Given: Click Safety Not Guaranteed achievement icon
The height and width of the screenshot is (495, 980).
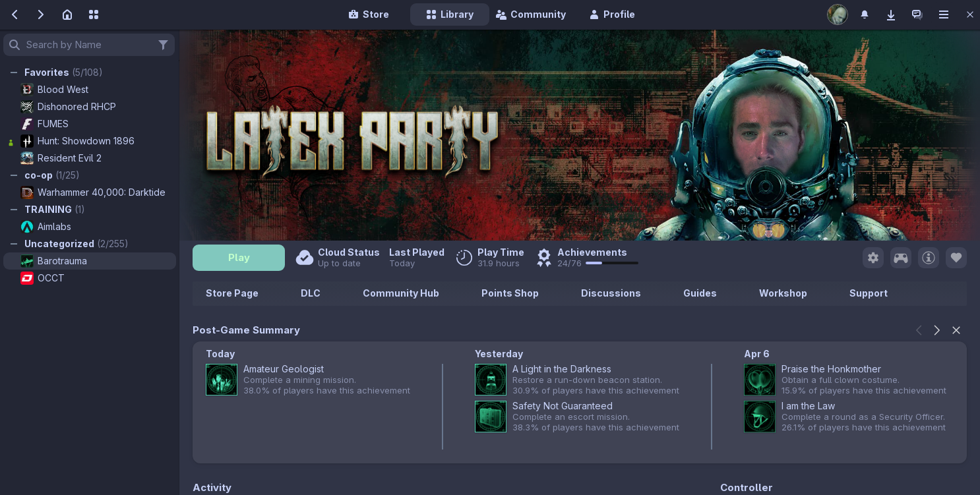Looking at the screenshot, I should pos(491,417).
